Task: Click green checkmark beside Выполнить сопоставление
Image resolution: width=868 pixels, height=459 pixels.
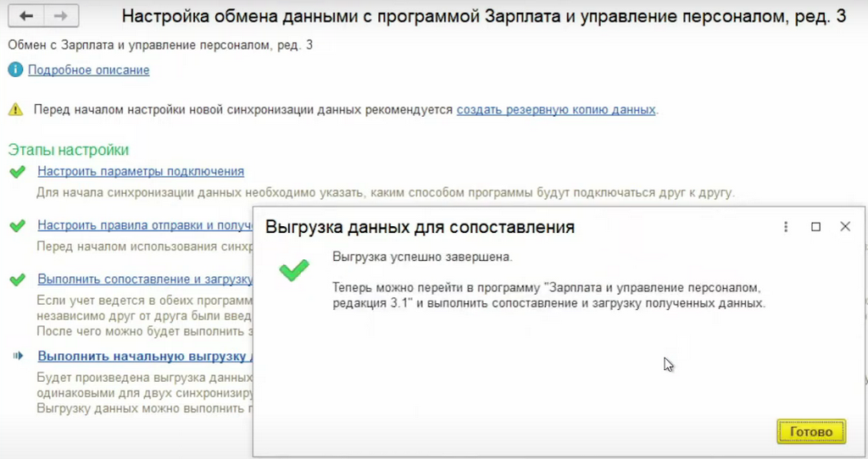Action: 17,279
